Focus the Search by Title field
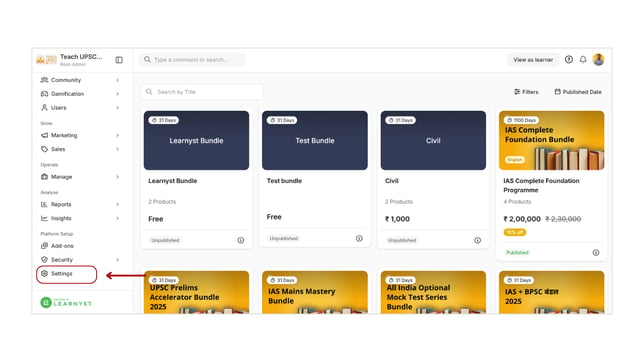 (x=202, y=92)
